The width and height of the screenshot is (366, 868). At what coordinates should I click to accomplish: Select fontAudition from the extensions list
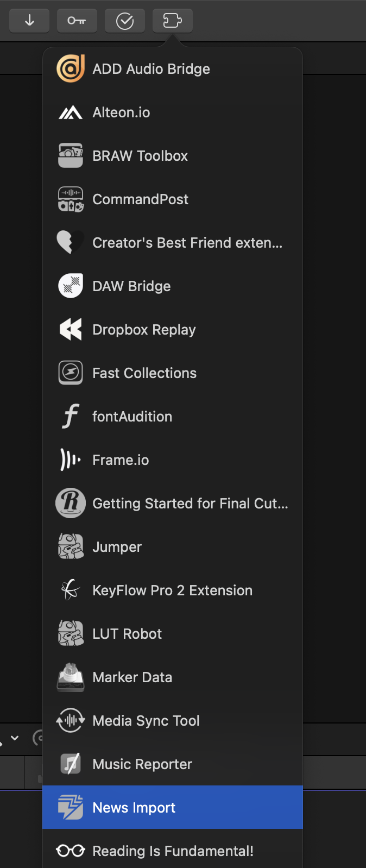(x=132, y=417)
